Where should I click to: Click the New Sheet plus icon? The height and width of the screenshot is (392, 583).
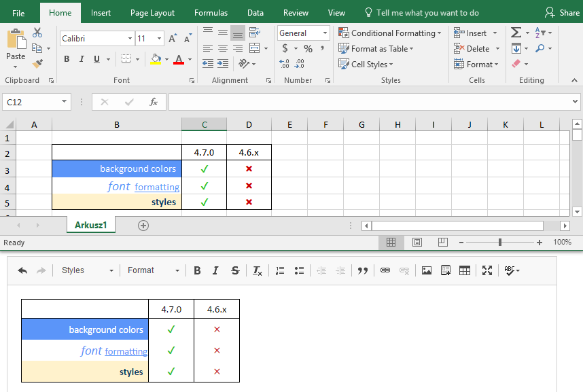point(143,226)
